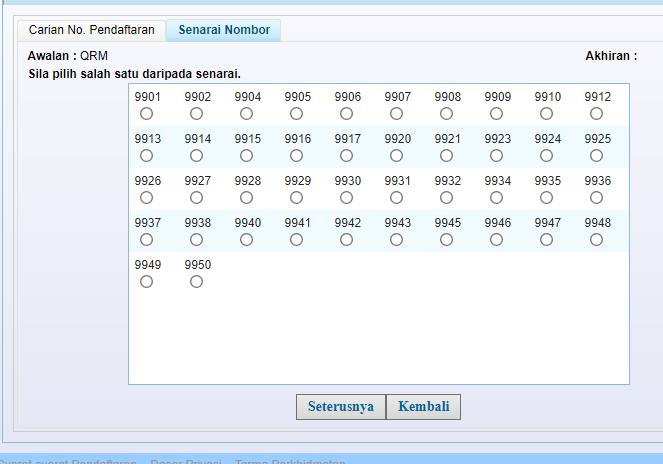Choose radio button under 9948

[x=597, y=240]
